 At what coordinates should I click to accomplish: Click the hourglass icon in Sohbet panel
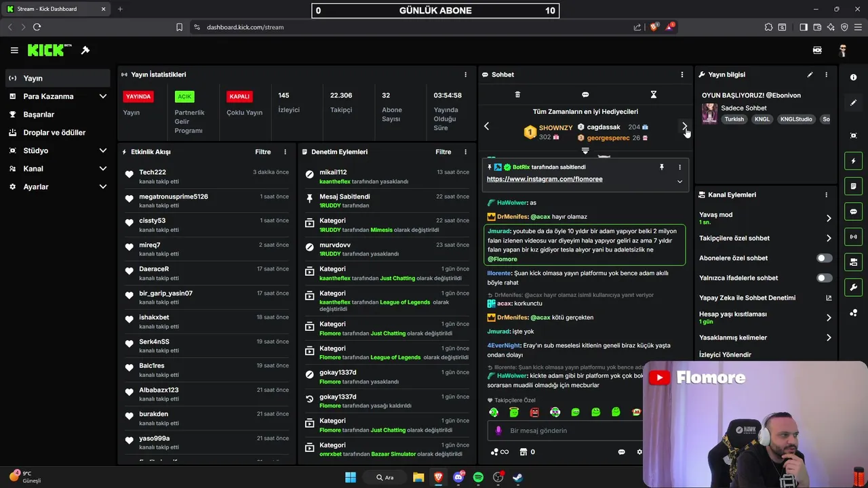(x=654, y=95)
